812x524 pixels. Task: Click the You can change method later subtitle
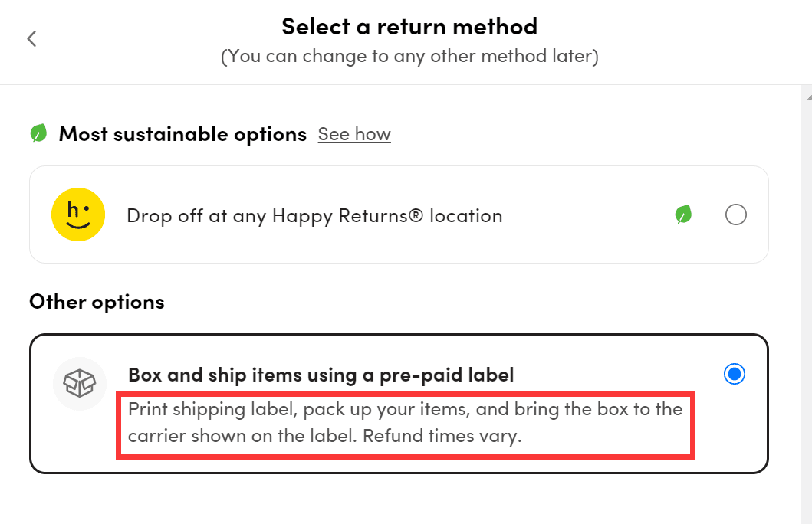tap(409, 56)
